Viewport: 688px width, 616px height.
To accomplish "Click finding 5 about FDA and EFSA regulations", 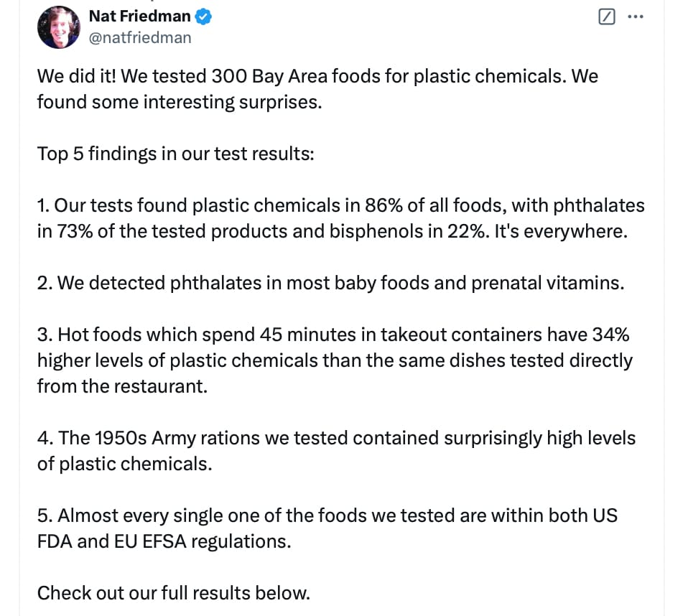I will coord(327,528).
